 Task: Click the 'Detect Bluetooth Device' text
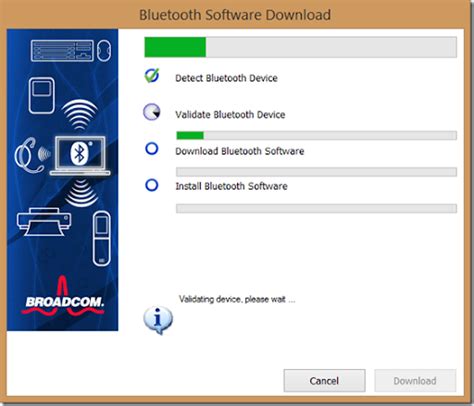coord(226,78)
